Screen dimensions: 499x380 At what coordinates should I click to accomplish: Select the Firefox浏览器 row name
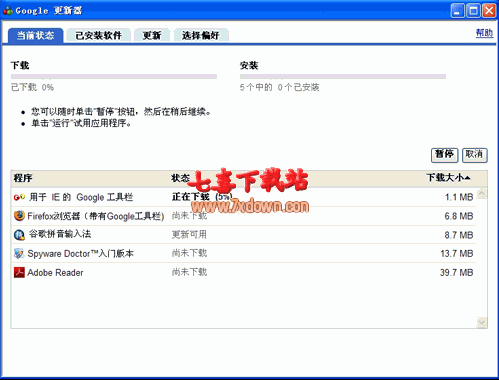96,216
